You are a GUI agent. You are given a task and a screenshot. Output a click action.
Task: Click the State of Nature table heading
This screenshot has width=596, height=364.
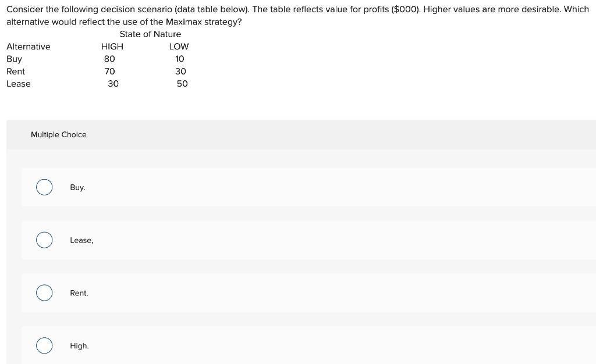point(150,34)
